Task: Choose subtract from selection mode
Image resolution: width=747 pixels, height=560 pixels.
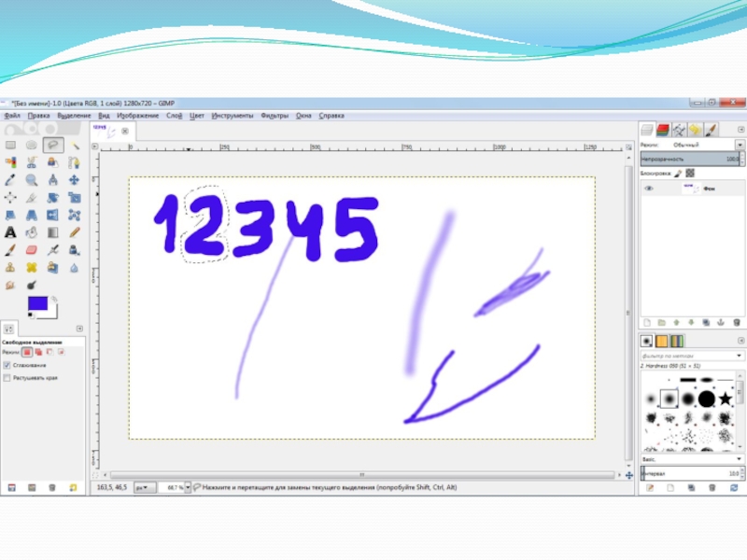Action: click(x=50, y=353)
